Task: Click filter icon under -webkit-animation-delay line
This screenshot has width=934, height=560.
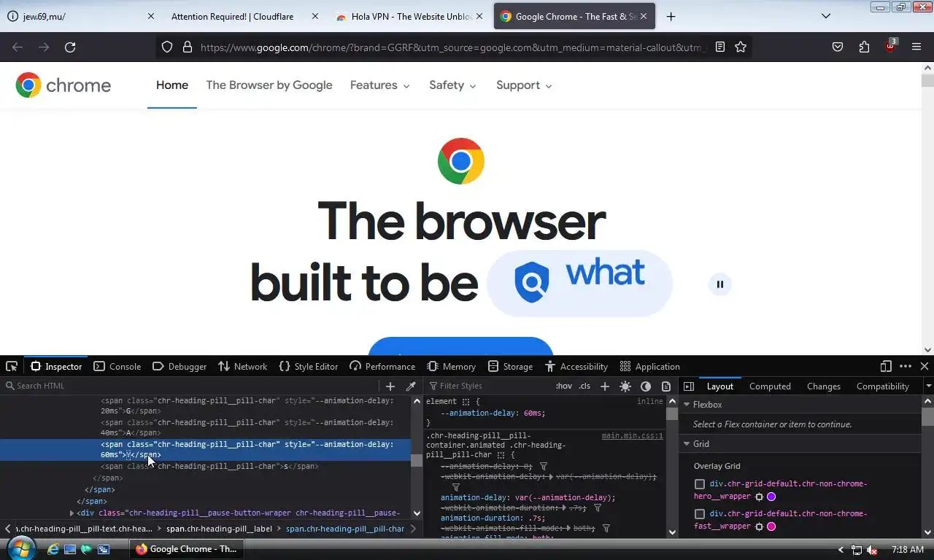Action: pyautogui.click(x=456, y=487)
